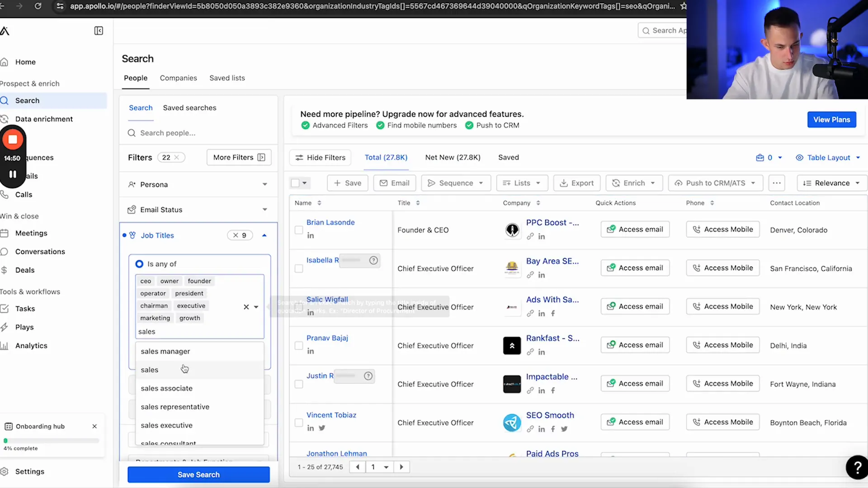
Task: Access Mobile for Pranav Bajaj
Action: [x=722, y=345]
